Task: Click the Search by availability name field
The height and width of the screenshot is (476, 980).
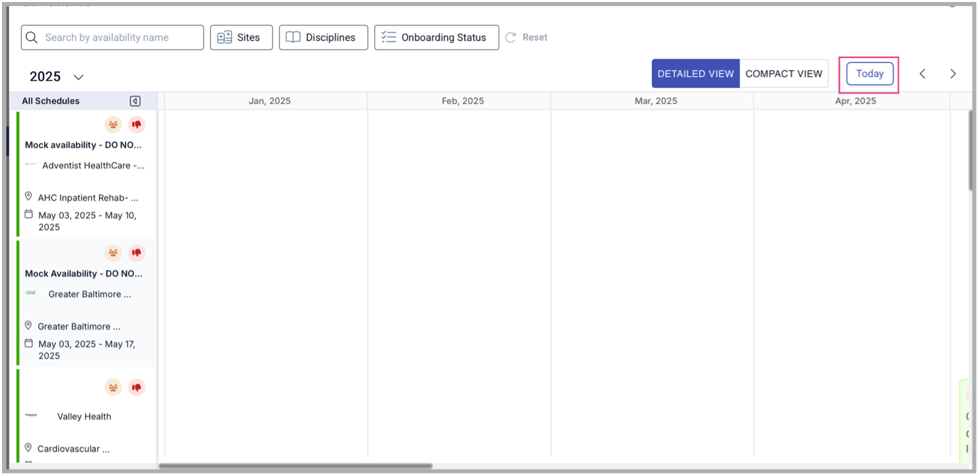Action: [x=112, y=38]
